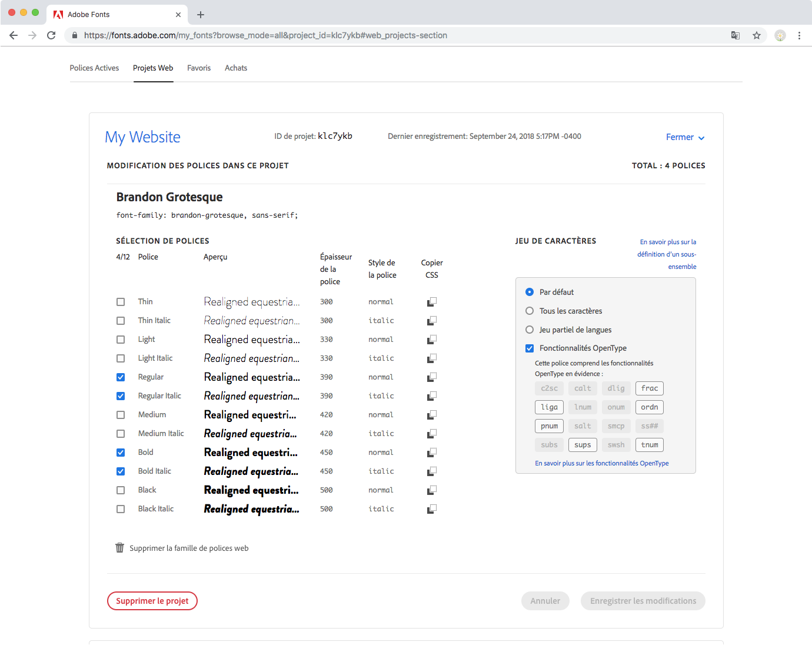
Task: Uncheck the Bold Italic font
Action: (x=121, y=471)
